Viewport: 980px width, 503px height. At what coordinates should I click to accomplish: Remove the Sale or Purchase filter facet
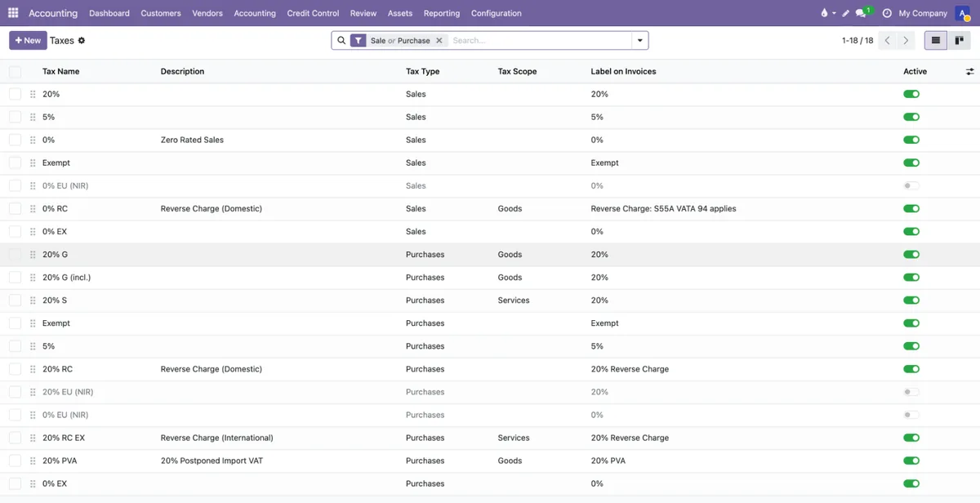point(439,40)
